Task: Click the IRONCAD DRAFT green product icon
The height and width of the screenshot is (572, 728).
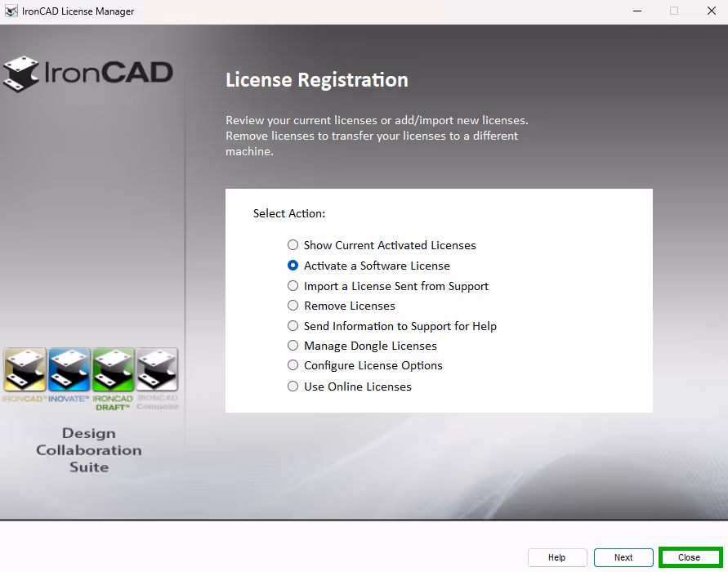Action: 113,369
